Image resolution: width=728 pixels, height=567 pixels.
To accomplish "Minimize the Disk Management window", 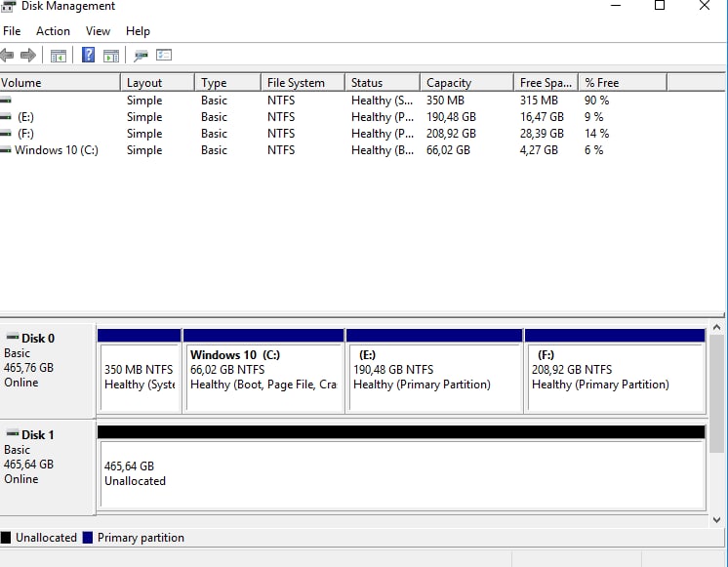I will click(x=616, y=6).
